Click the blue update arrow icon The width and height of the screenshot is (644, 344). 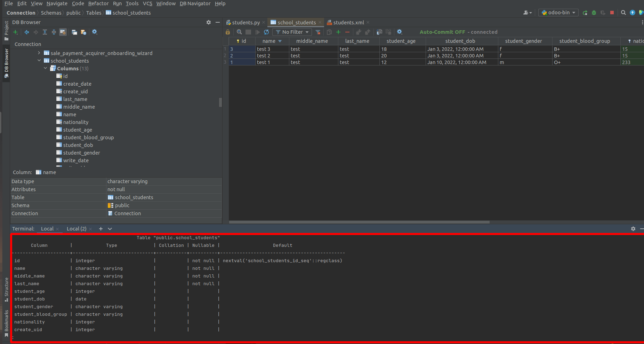(x=633, y=13)
